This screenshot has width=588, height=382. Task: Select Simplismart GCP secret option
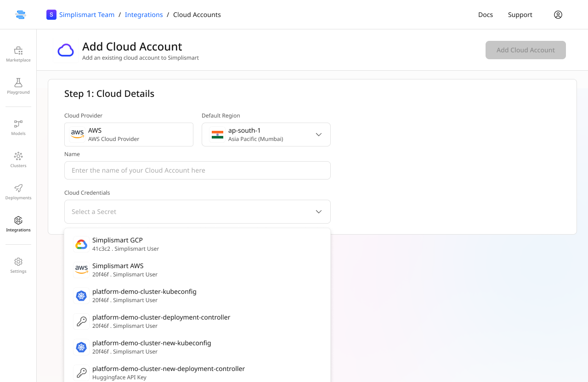pos(198,244)
